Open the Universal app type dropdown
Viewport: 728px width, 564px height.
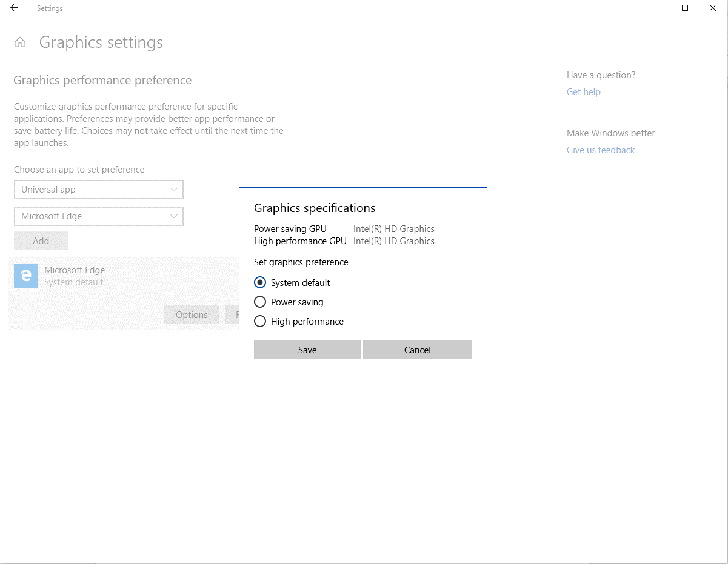tap(99, 190)
